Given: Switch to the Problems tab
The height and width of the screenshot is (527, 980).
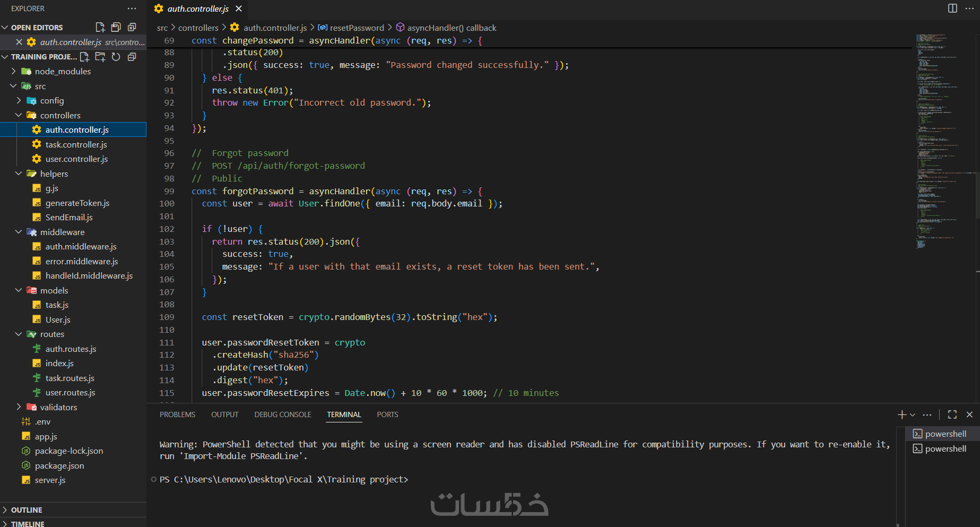Looking at the screenshot, I should coord(177,414).
